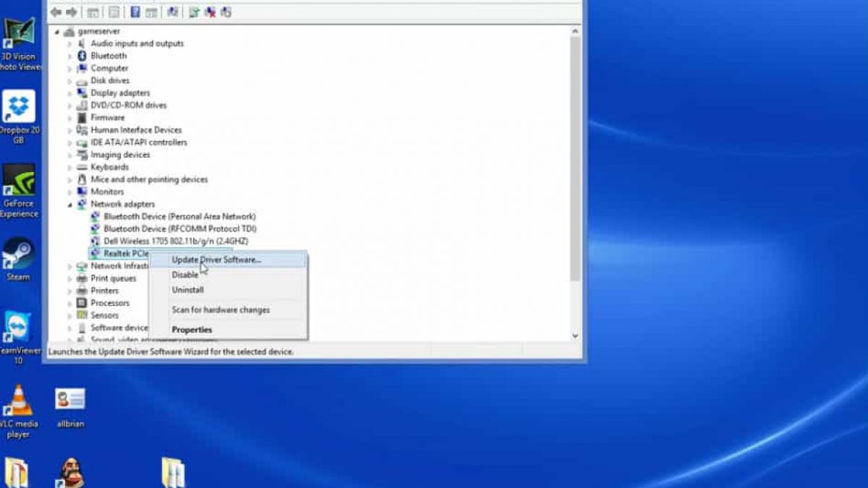Screen dimensions: 868x488
Task: Click the blue Help icon in toolbar
Action: coord(135,12)
